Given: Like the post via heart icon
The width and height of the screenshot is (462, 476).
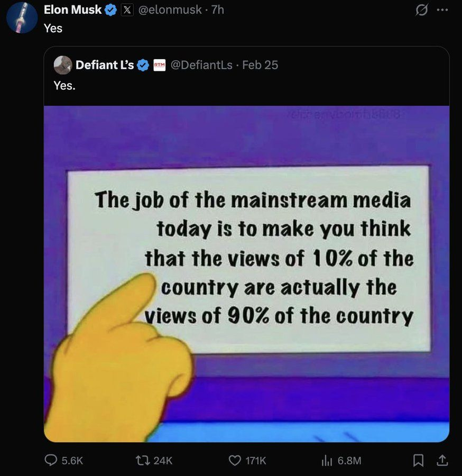Looking at the screenshot, I should point(234,460).
